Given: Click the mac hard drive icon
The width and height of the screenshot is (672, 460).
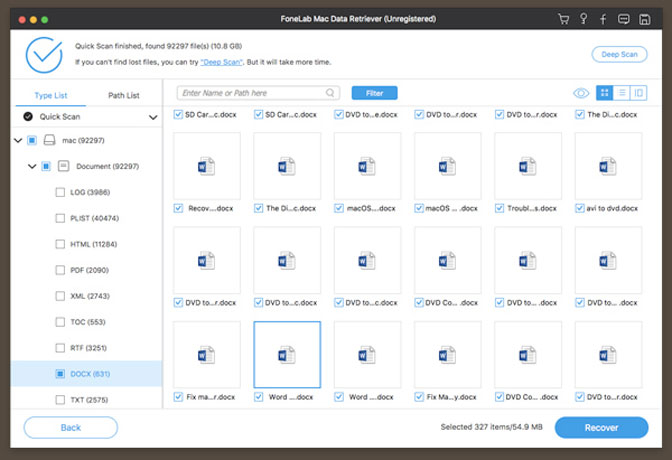Looking at the screenshot, I should coord(50,140).
